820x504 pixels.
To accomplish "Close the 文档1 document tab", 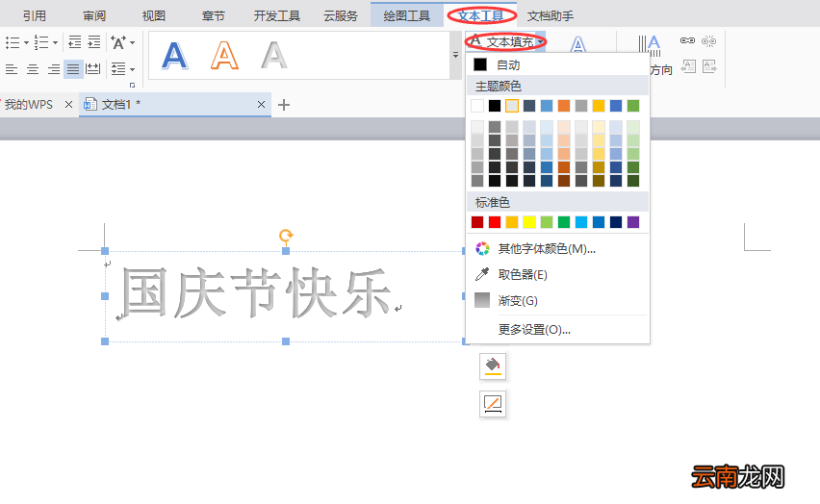I will coord(261,105).
